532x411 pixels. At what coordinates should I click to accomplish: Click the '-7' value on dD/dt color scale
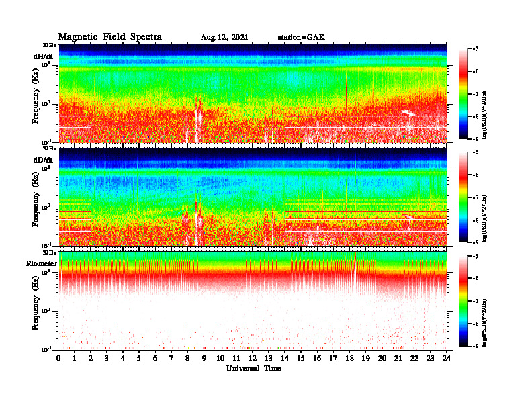pyautogui.click(x=476, y=197)
